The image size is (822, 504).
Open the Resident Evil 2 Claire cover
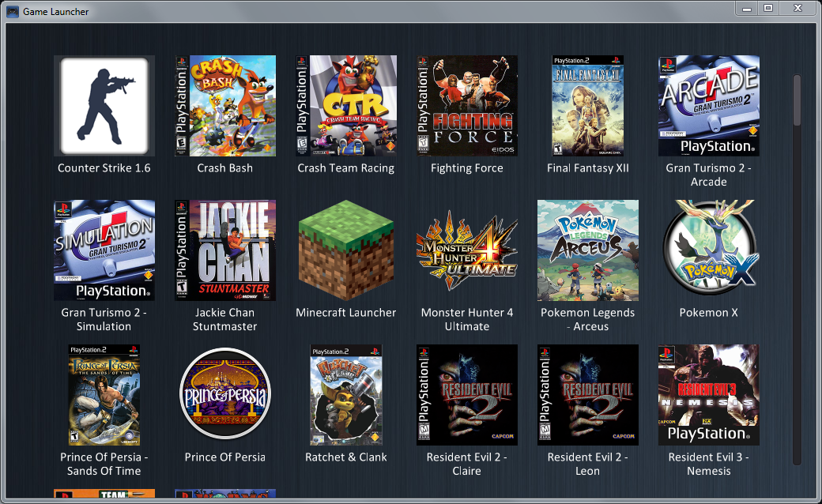(x=467, y=394)
